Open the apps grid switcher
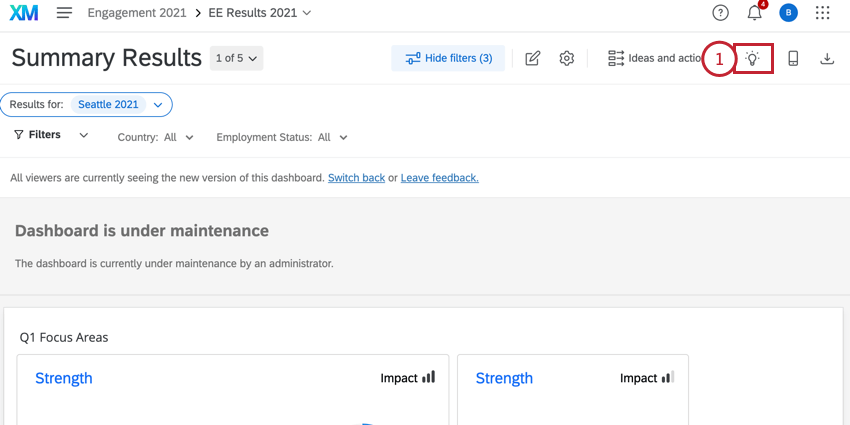Viewport: 850px width, 425px height. click(x=823, y=13)
